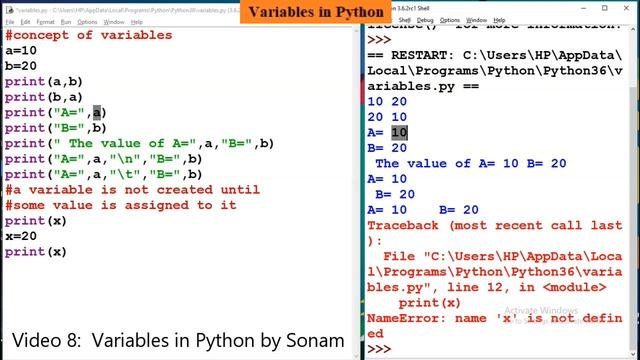Viewport: 640px width, 360px height.
Task: Click the '== RESTART:' line in the Shell
Action: tap(495, 55)
